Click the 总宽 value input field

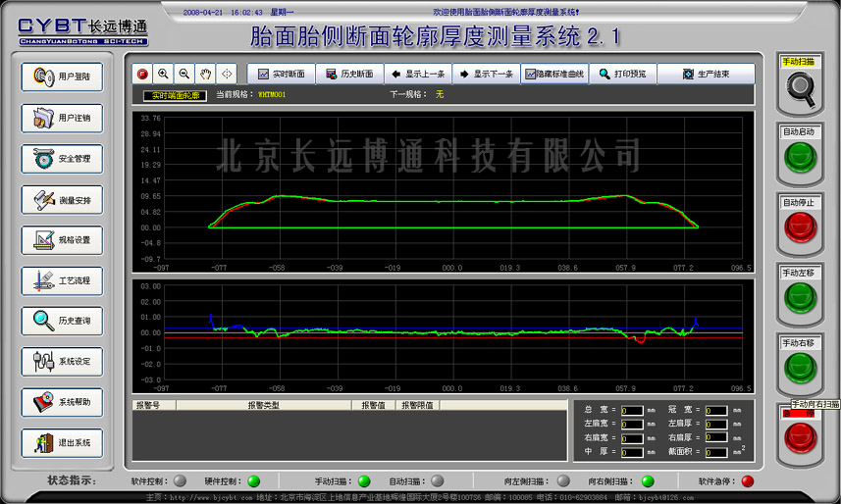tap(632, 411)
